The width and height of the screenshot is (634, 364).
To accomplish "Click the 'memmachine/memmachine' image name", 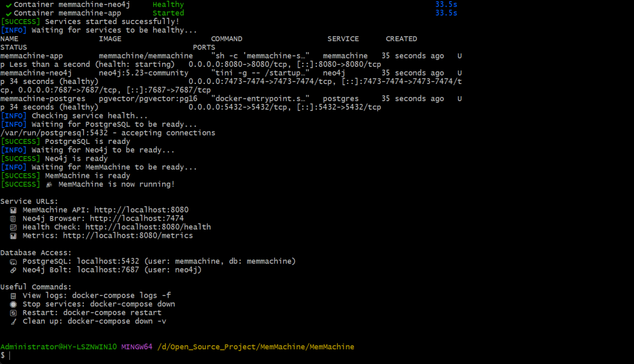I will coord(146,56).
